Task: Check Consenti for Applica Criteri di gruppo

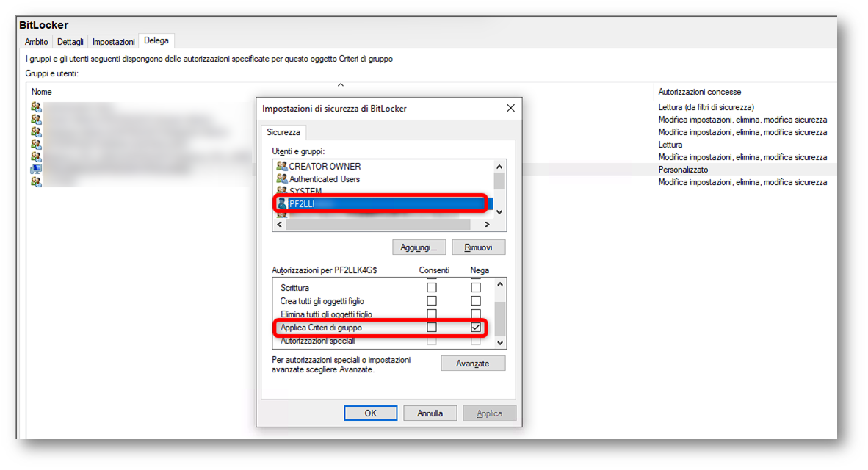Action: pos(432,328)
